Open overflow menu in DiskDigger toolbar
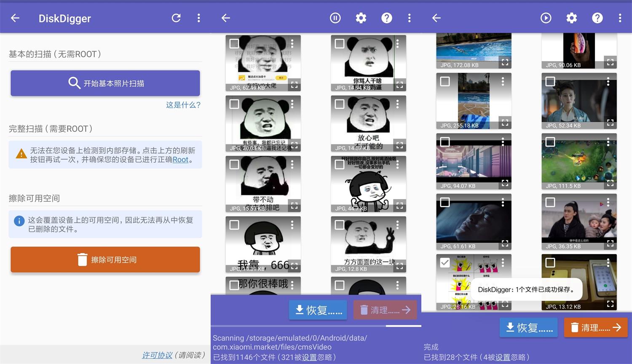632x364 pixels. 198,18
